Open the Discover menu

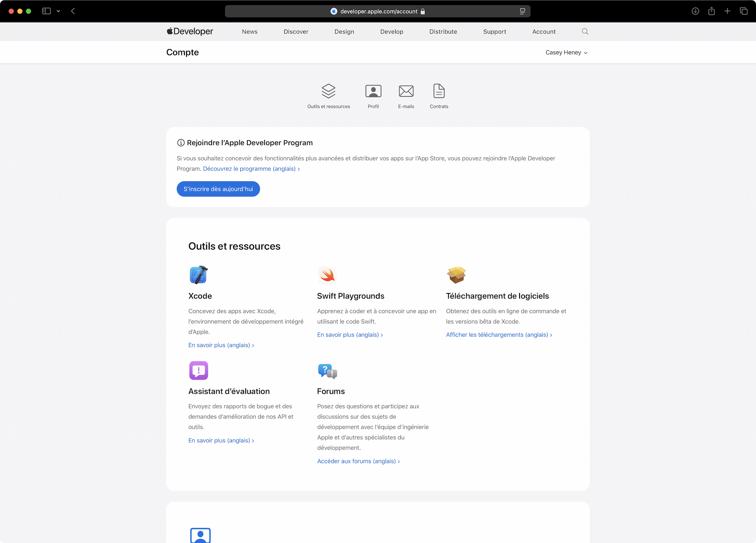[296, 32]
